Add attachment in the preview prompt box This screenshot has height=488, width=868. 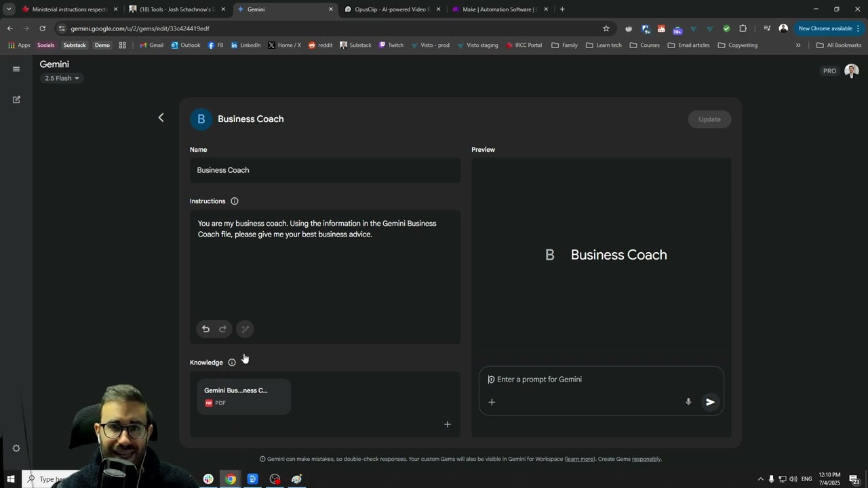click(x=492, y=402)
